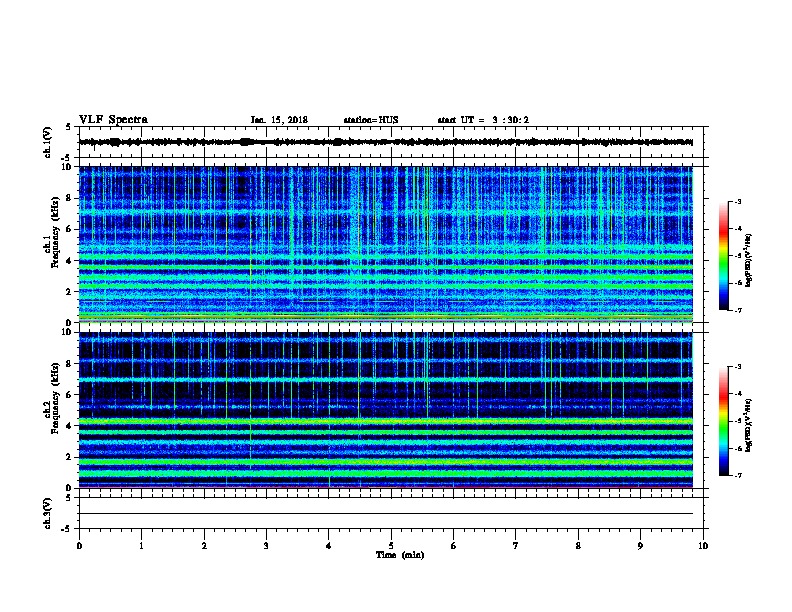Image resolution: width=792 pixels, height=612 pixels.
Task: Click the ch.2 spectrogram color scale bar
Action: click(x=724, y=421)
